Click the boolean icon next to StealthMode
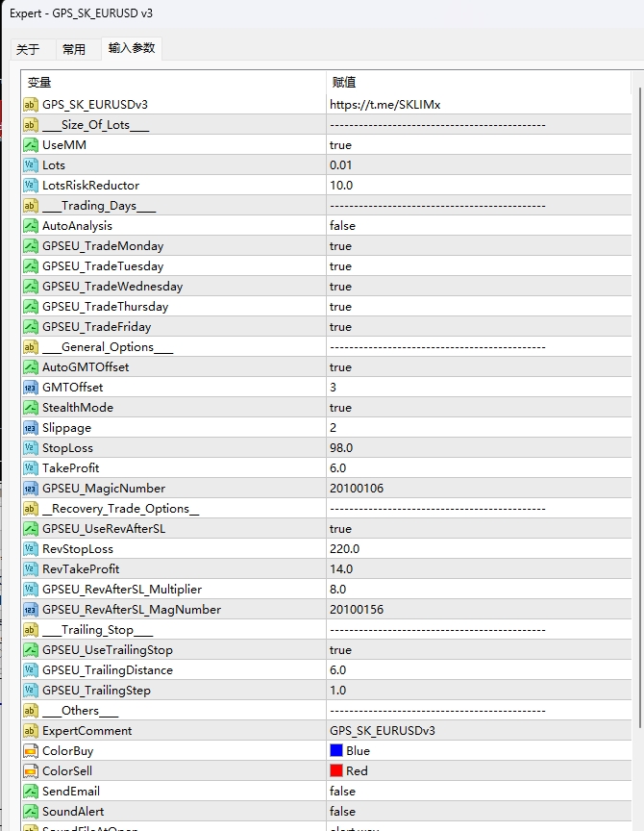The height and width of the screenshot is (831, 644). click(x=31, y=408)
